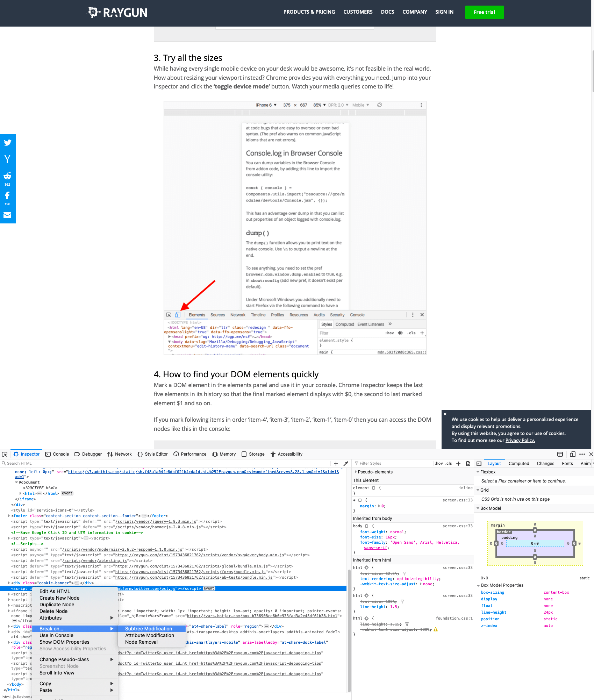Switch to the Fonts sidebar tab
Image resolution: width=594 pixels, height=700 pixels.
[567, 464]
